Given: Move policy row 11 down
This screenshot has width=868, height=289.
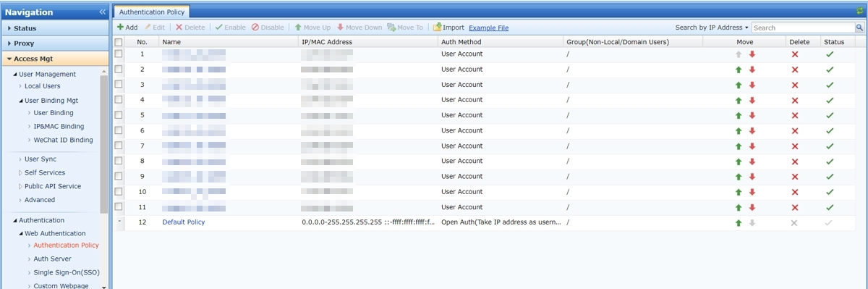Looking at the screenshot, I should pos(752,208).
